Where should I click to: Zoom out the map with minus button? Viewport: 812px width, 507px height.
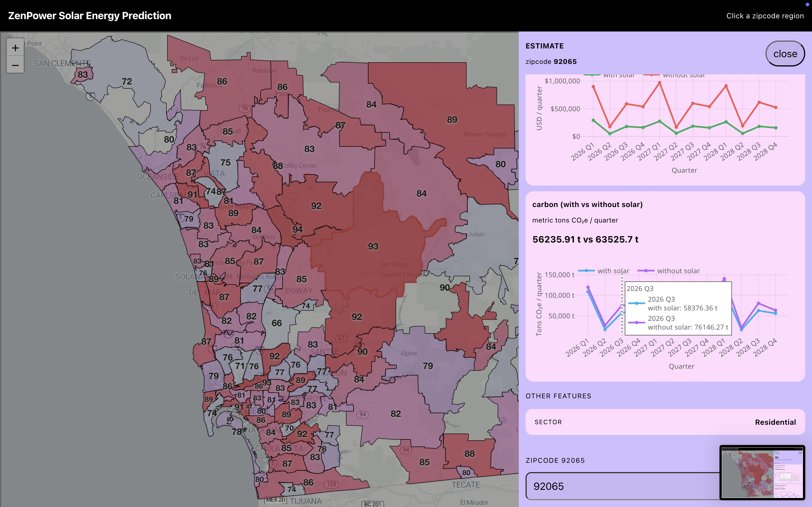pyautogui.click(x=15, y=65)
